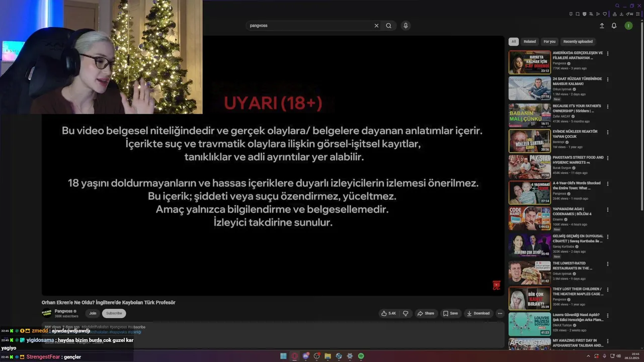Screen dimensions: 644x362
Task: Open browser toolbar search icon
Action: [x=617, y=6]
